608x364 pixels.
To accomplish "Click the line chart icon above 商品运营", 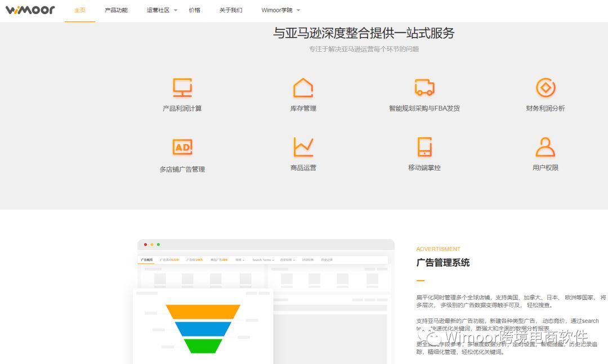I will (303, 147).
